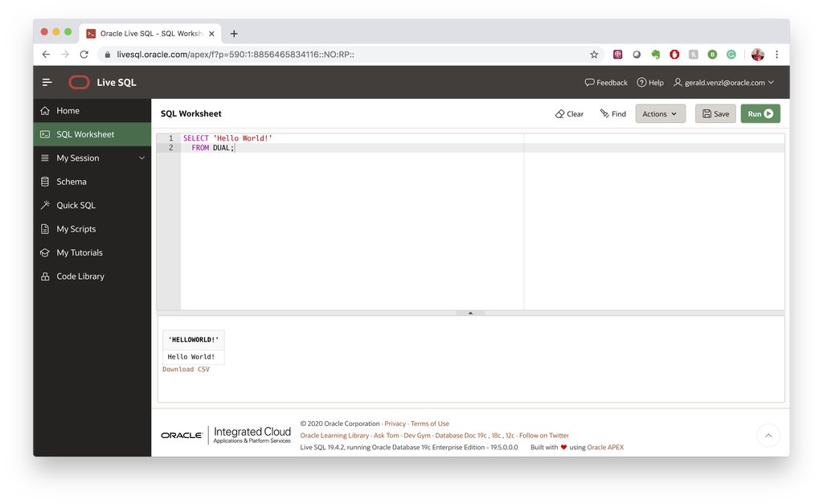Open the Chrome profile avatar

[757, 55]
